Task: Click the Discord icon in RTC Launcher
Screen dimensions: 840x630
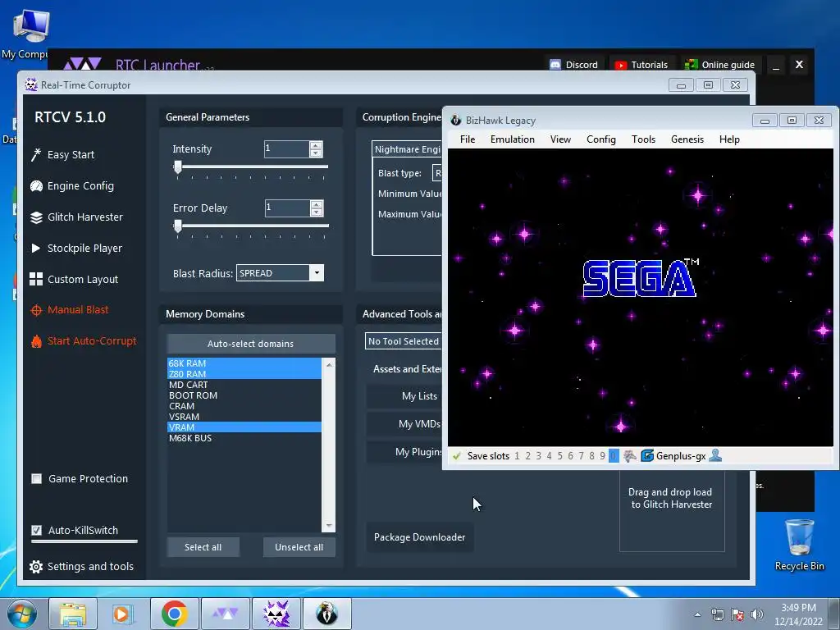Action: pyautogui.click(x=555, y=65)
